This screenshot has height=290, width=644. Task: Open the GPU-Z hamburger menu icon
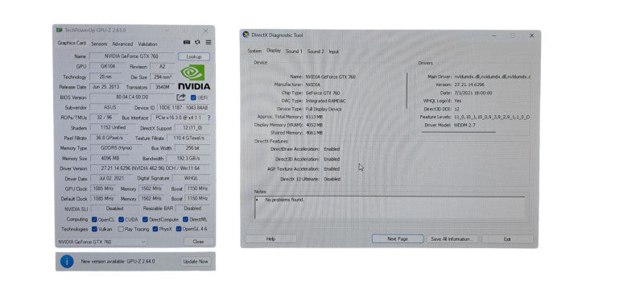pyautogui.click(x=208, y=43)
